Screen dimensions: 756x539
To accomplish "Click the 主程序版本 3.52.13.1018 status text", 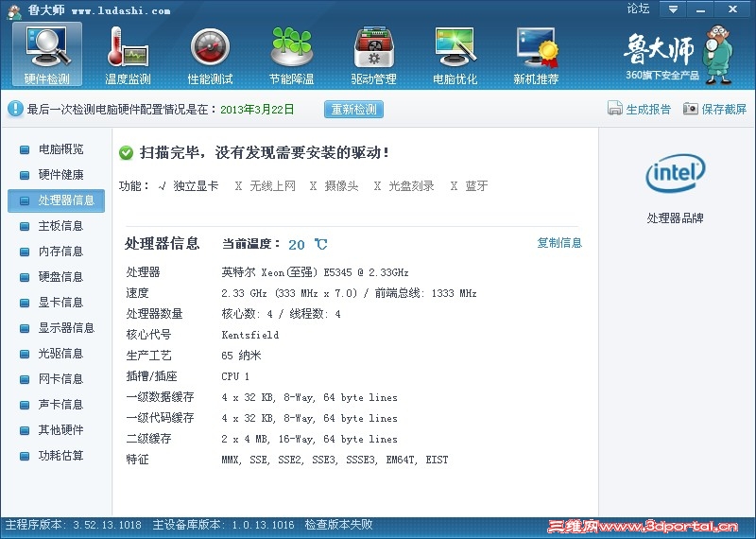I will 74,525.
